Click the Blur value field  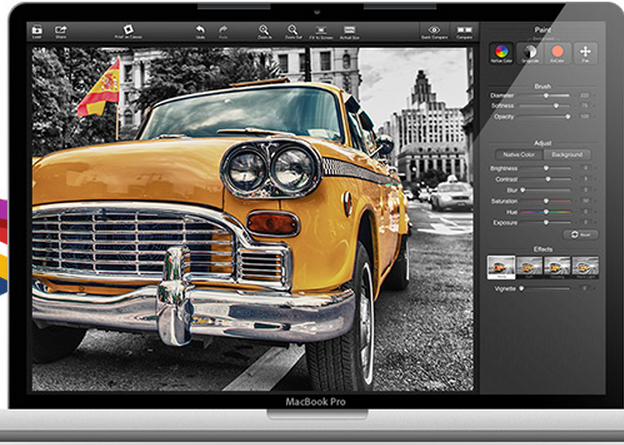[585, 190]
